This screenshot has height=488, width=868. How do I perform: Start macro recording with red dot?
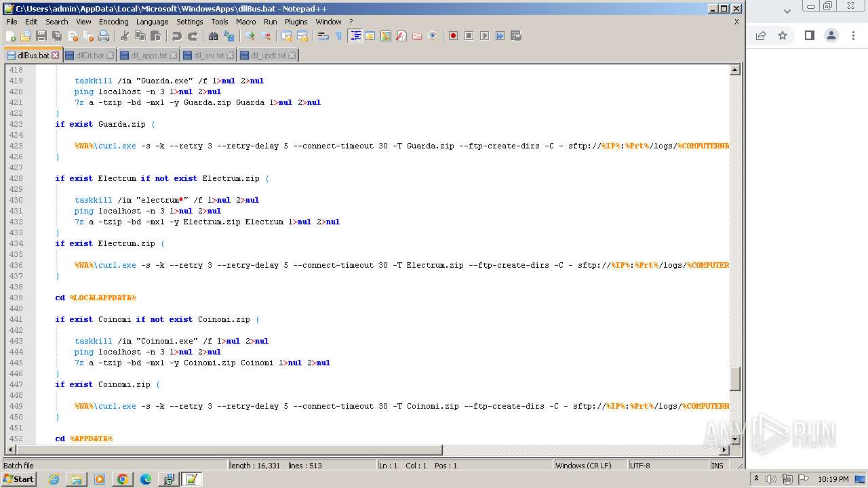pyautogui.click(x=453, y=36)
